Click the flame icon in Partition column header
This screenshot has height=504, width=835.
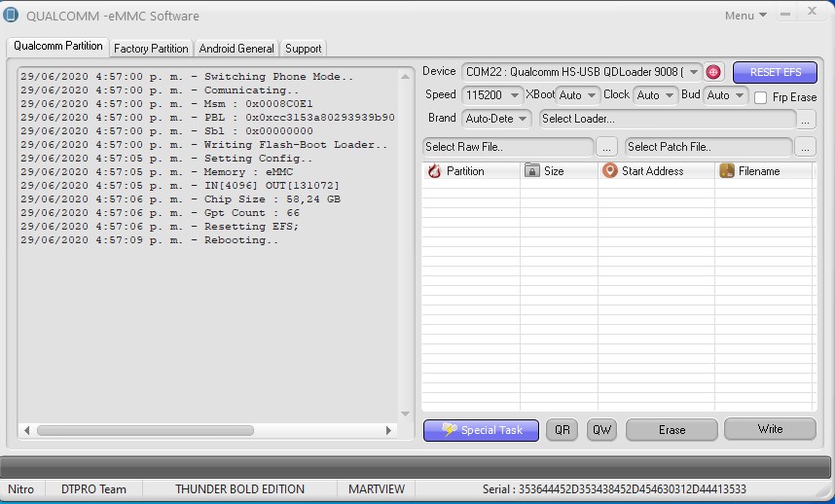point(435,171)
